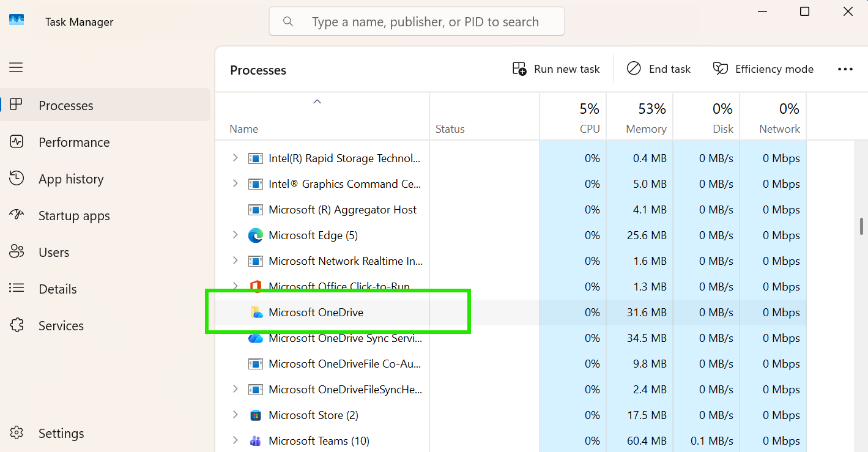
Task: Click the vertical scrollbar thumb
Action: coord(861,226)
